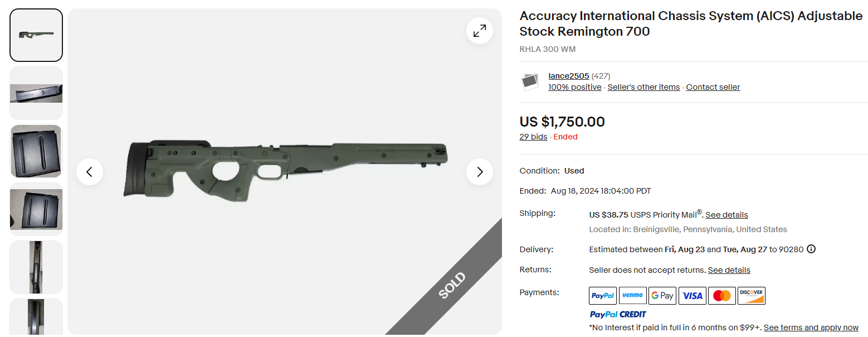The width and height of the screenshot is (868, 337).
Task: Select the second thumbnail in the gallery
Action: 36,93
